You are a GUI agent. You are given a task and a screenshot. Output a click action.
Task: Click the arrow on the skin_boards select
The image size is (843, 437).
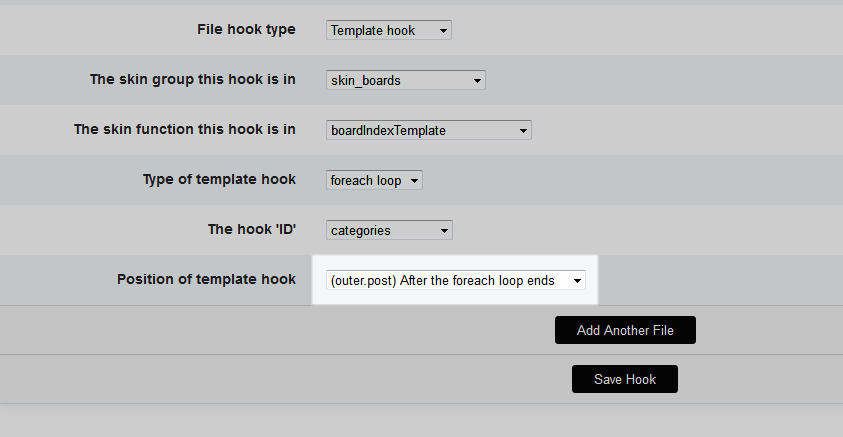point(477,80)
